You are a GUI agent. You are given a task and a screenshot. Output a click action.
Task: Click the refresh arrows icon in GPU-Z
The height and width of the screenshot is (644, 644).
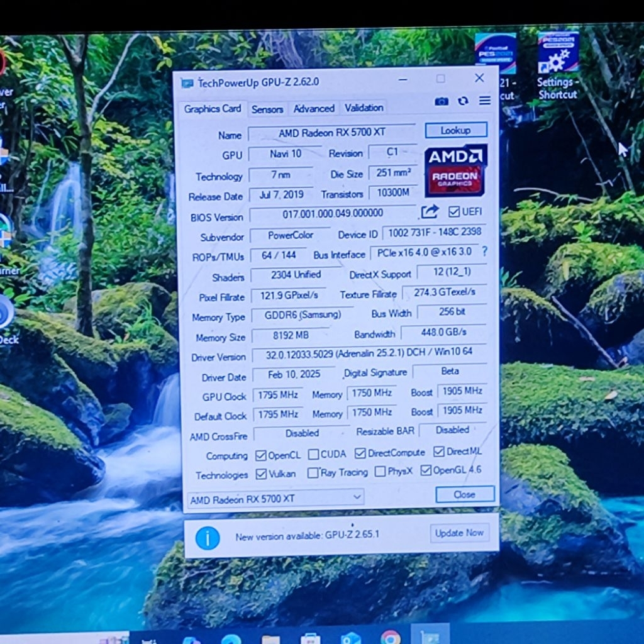pos(463,101)
